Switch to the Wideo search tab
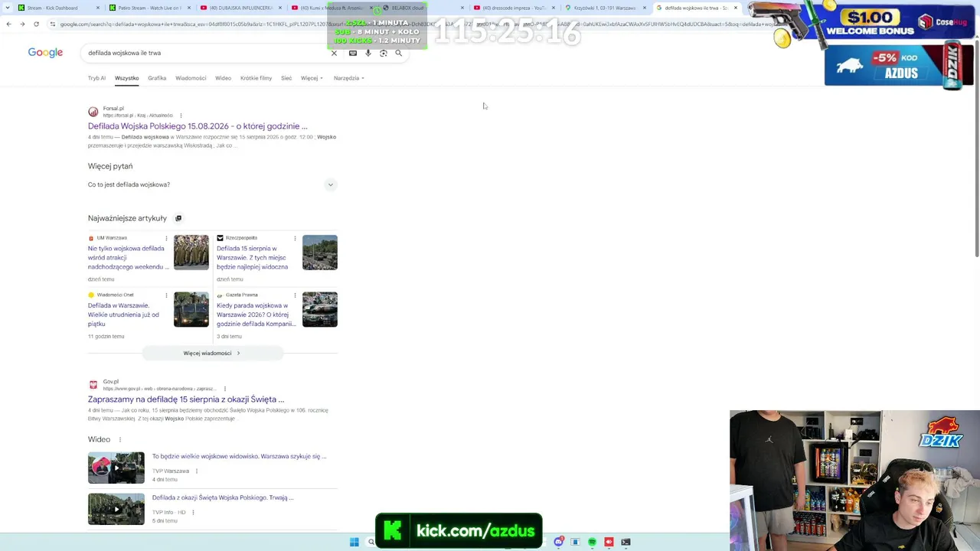The image size is (980, 551). (x=223, y=78)
